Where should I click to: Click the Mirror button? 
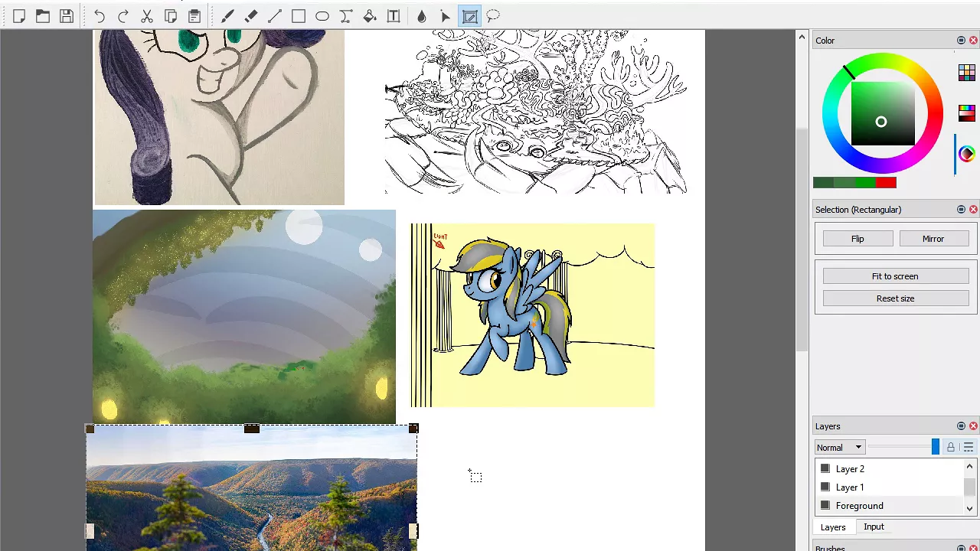pyautogui.click(x=933, y=239)
